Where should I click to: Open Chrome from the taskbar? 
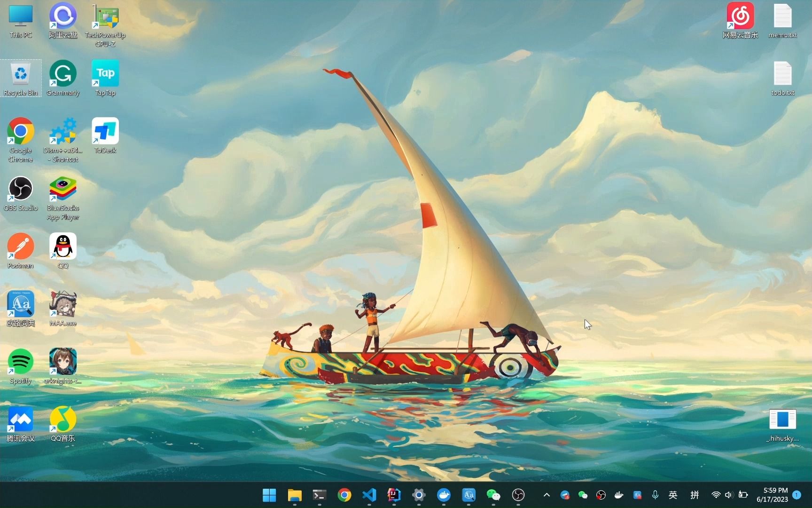tap(344, 495)
